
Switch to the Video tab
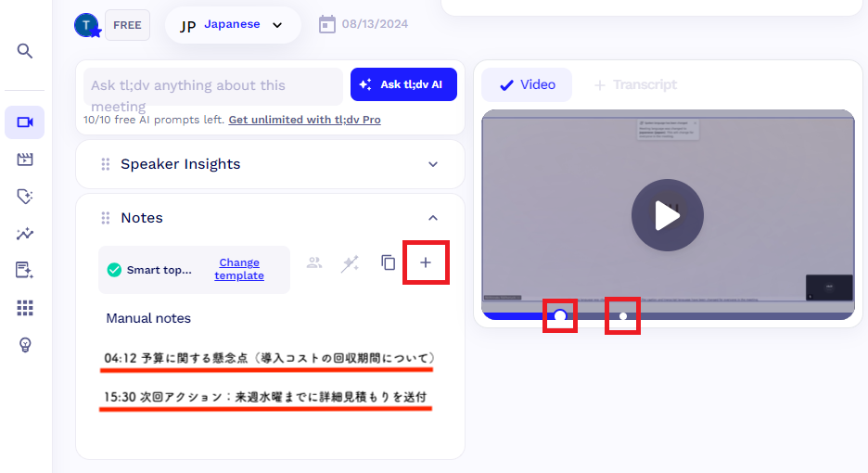[527, 84]
